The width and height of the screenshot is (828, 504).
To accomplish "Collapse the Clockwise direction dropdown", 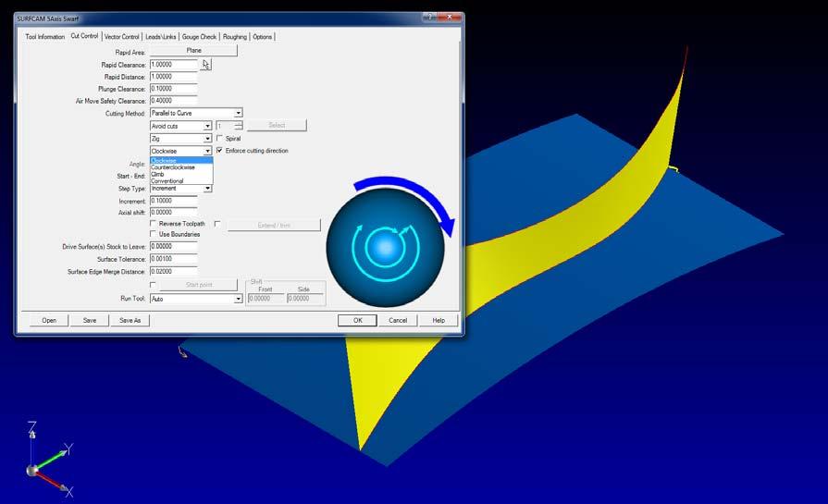I will click(207, 151).
